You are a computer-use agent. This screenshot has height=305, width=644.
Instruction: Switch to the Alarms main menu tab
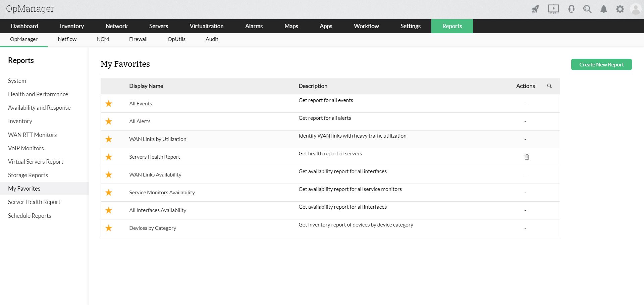(x=254, y=26)
